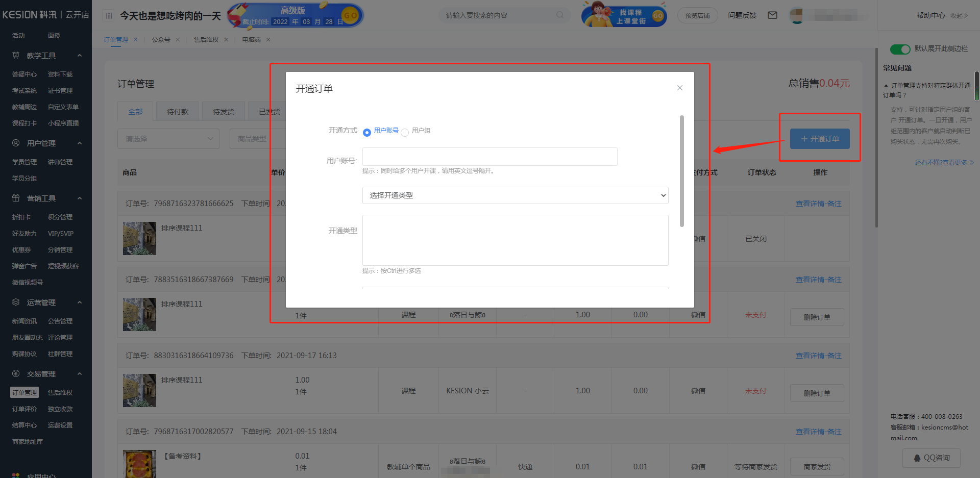The height and width of the screenshot is (478, 980).
Task: Click the KESION 小云 order's course thumbnail
Action: [139, 390]
